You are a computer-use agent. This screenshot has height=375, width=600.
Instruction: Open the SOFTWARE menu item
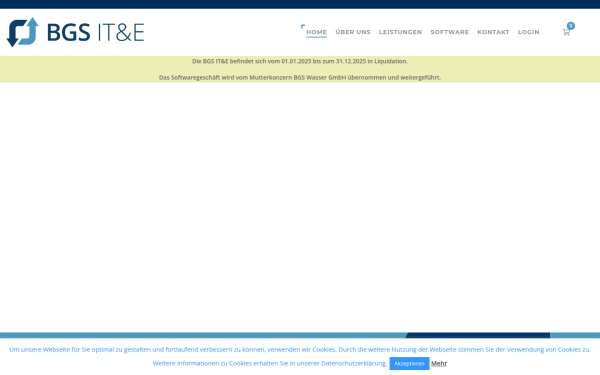[x=450, y=32]
